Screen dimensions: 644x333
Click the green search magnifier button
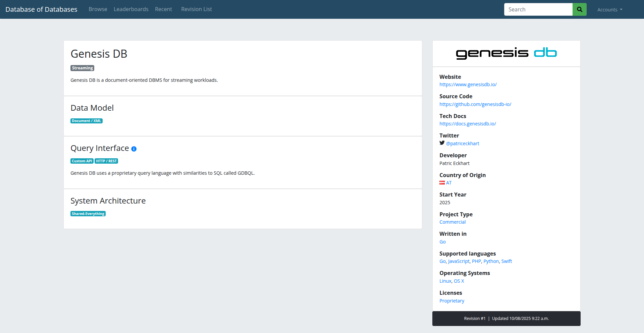coord(579,9)
